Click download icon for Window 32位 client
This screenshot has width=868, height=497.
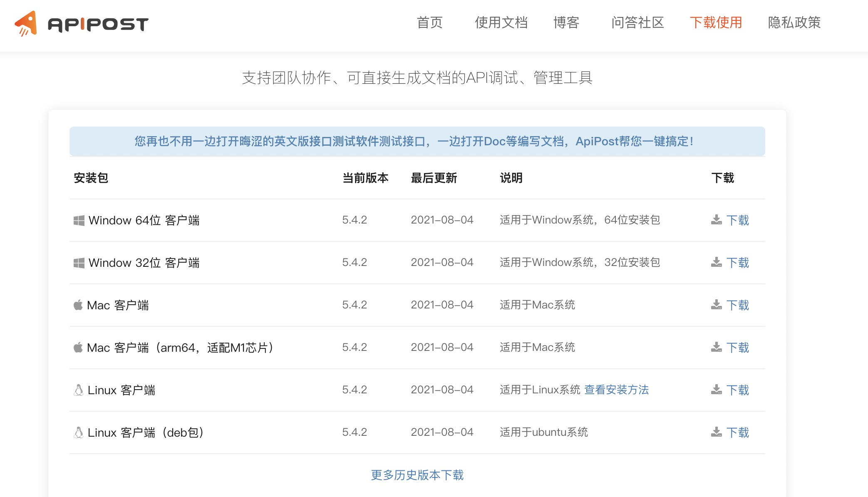click(x=716, y=262)
